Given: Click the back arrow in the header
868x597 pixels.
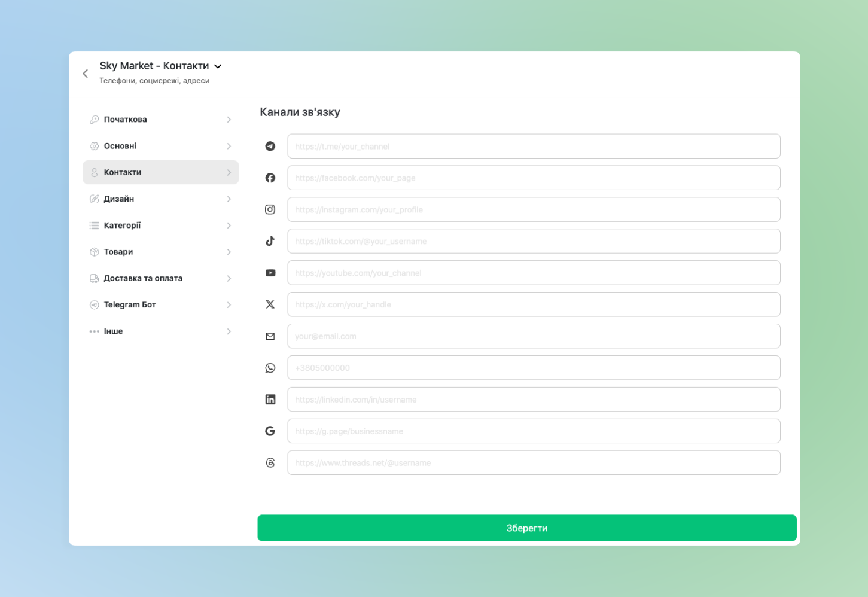Looking at the screenshot, I should (x=86, y=74).
